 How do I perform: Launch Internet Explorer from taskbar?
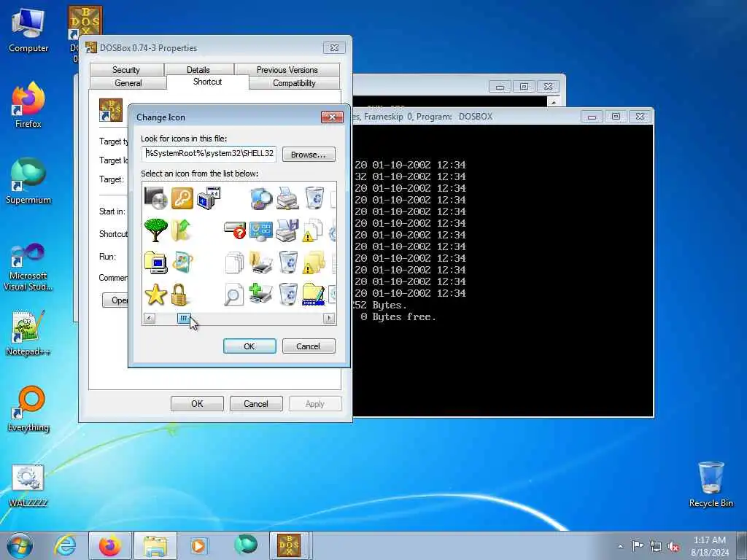[64, 545]
